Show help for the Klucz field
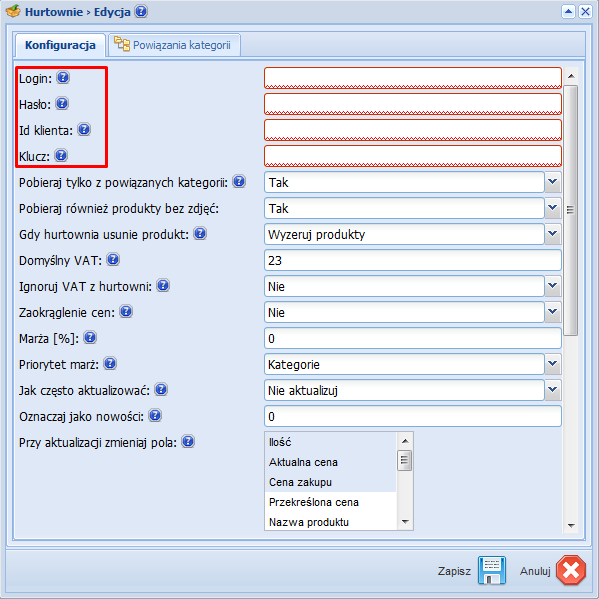Screen dimensions: 599x599 (x=61, y=155)
